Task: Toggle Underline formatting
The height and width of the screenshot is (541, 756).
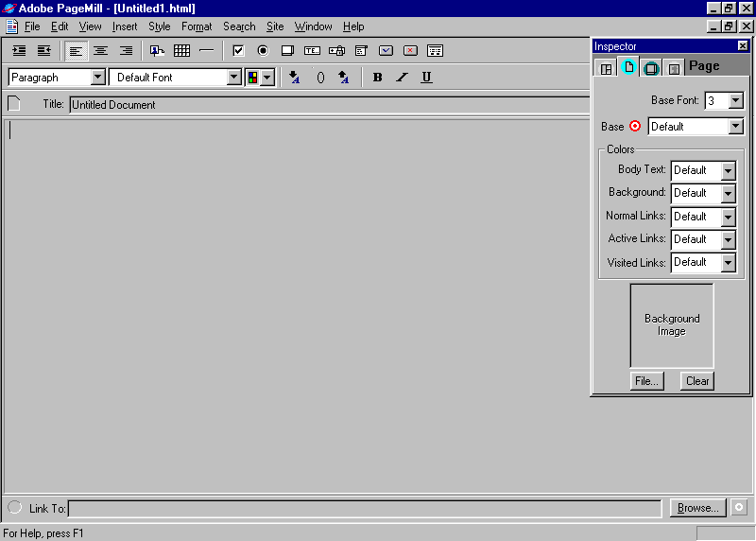Action: [426, 78]
